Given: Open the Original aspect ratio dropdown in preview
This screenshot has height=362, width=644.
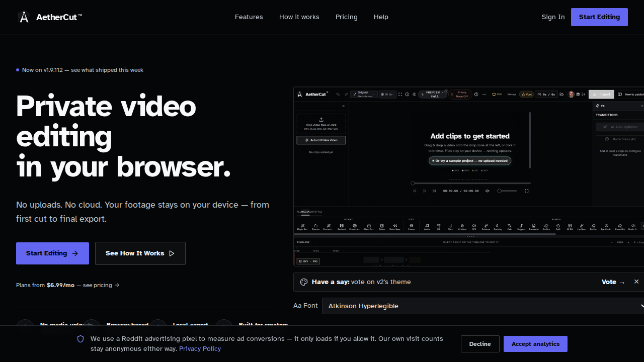Looking at the screenshot, I should pos(364,94).
